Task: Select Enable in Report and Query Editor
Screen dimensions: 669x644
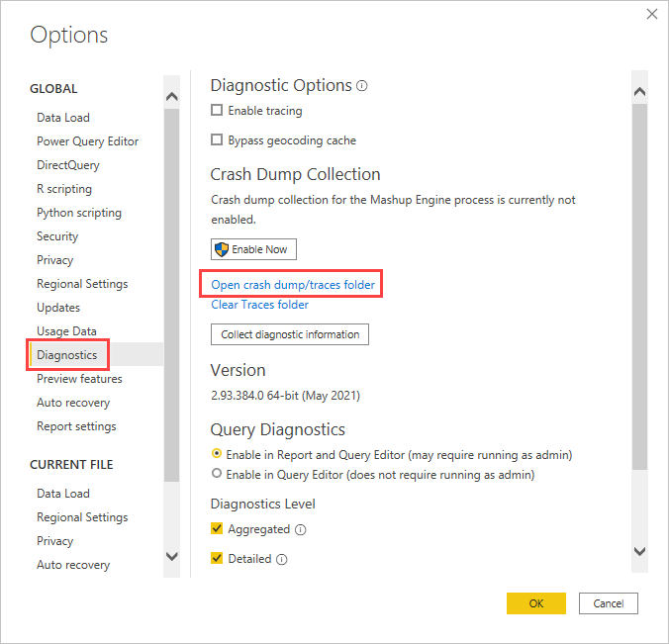Action: point(217,455)
